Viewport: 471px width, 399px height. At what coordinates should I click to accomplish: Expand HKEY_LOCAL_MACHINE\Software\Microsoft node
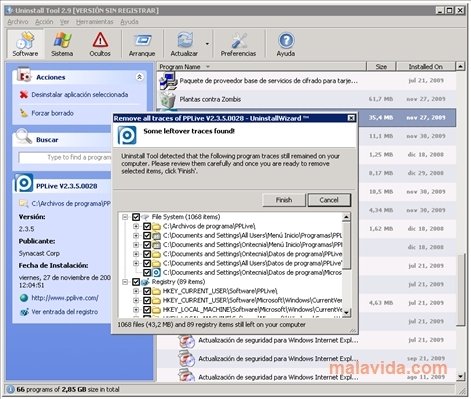136,310
